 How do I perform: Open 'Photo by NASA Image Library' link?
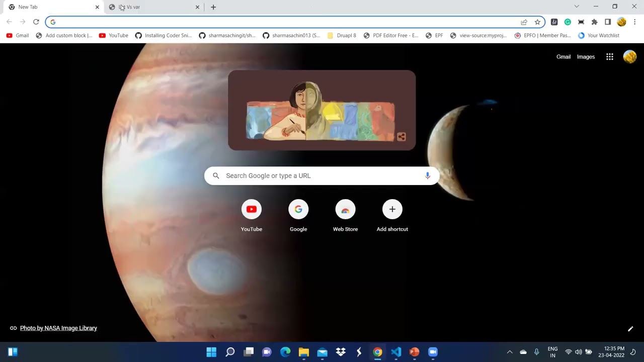click(58, 328)
